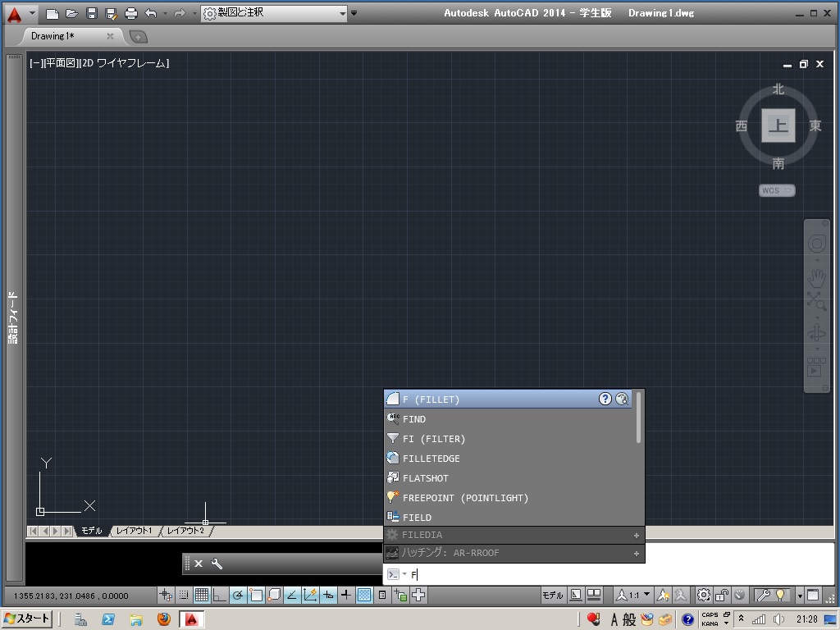Click the command line customize wrench icon
This screenshot has width=840, height=630.
(x=217, y=564)
